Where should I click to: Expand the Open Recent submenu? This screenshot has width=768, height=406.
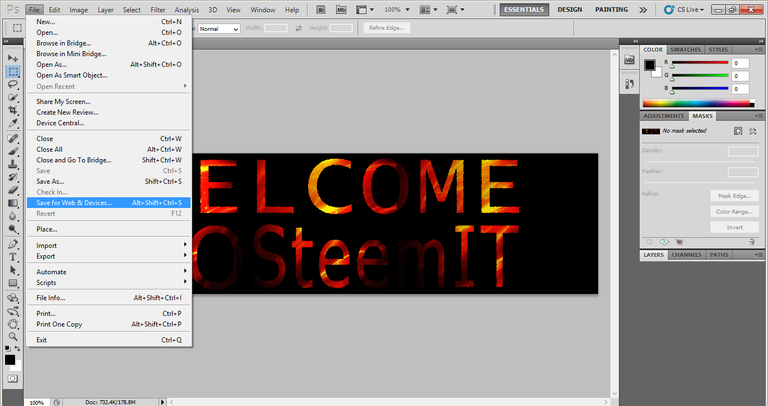pos(109,86)
